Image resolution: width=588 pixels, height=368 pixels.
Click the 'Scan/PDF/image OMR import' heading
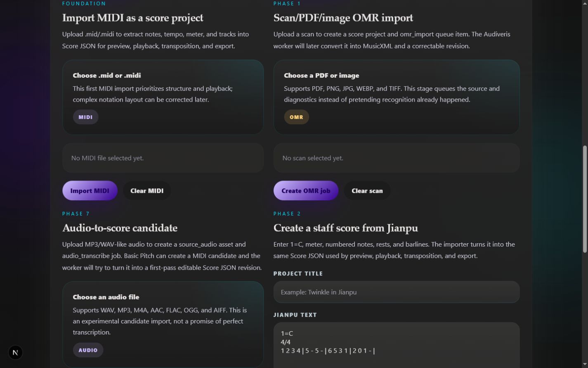[343, 18]
